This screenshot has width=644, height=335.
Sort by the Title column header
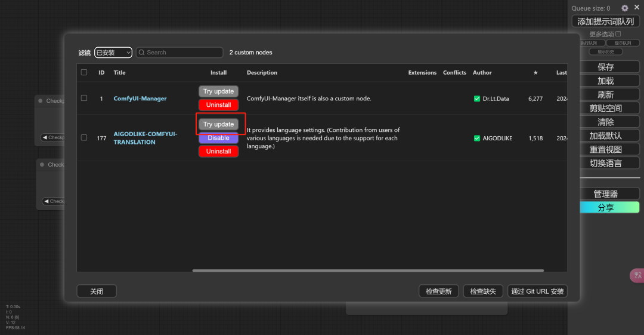pos(119,72)
